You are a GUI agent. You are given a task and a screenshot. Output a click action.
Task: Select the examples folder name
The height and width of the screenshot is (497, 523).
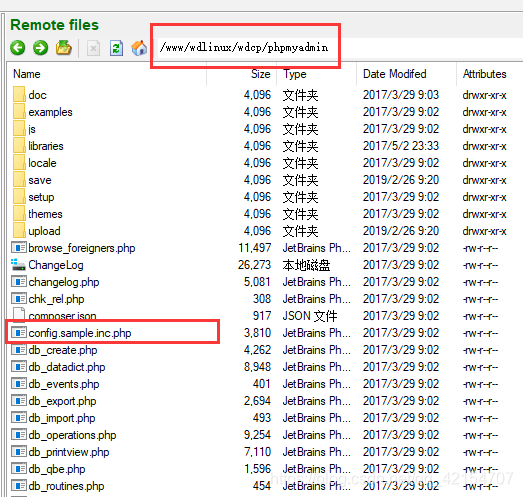[50, 112]
